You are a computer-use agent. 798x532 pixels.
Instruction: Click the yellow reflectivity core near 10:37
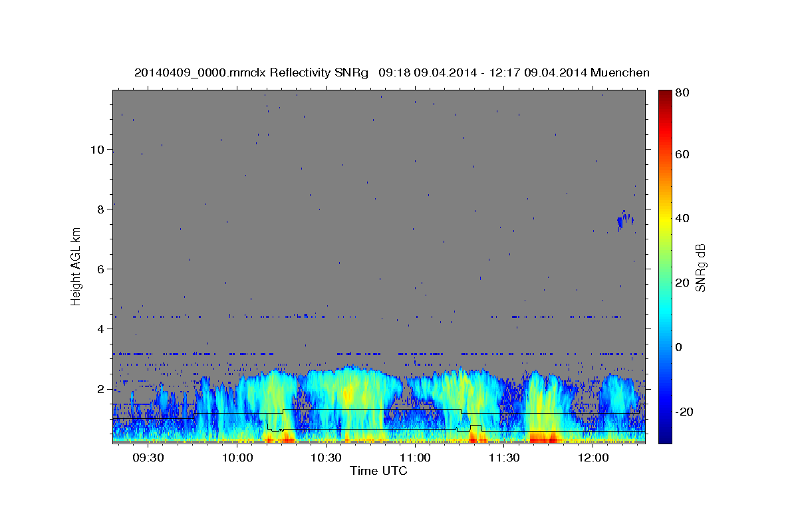pos(348,394)
